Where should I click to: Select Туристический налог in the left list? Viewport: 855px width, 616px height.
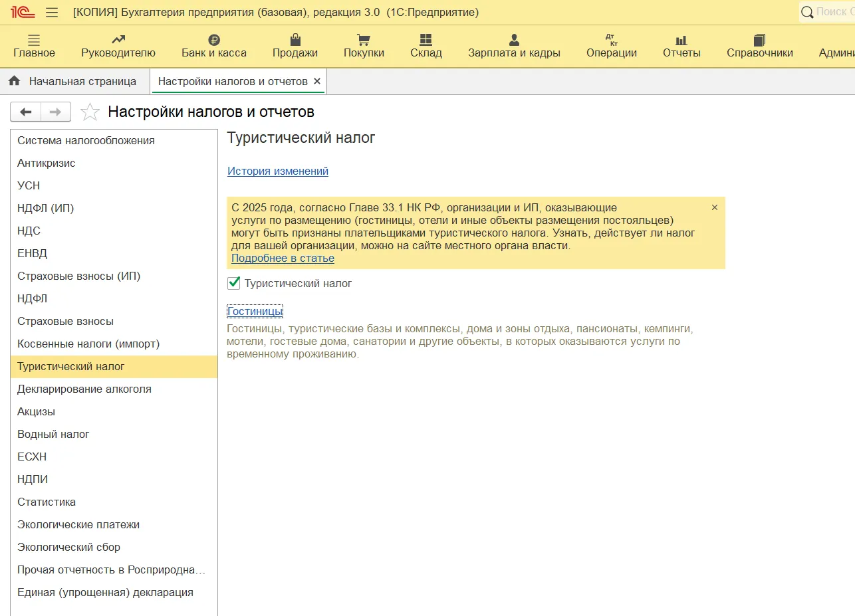[x=114, y=366]
